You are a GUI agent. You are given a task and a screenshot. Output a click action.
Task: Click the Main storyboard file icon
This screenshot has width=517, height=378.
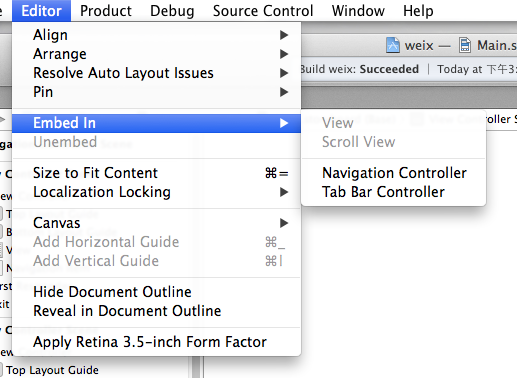tap(465, 45)
